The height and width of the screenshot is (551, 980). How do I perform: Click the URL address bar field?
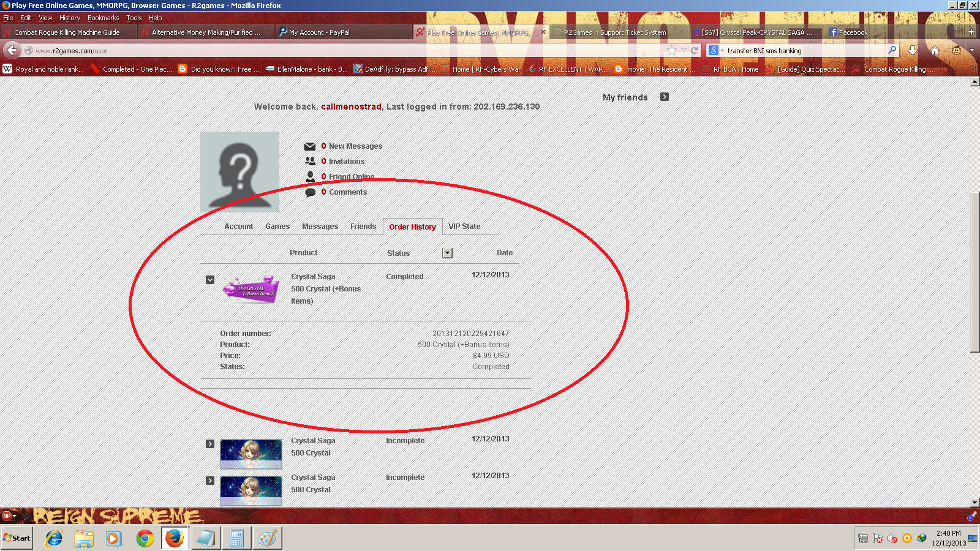(343, 51)
